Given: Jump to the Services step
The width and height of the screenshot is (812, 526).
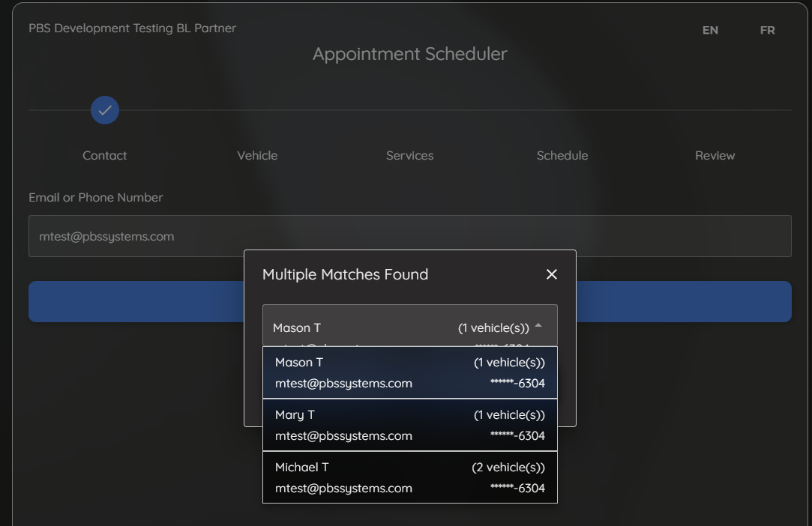Looking at the screenshot, I should click(409, 156).
